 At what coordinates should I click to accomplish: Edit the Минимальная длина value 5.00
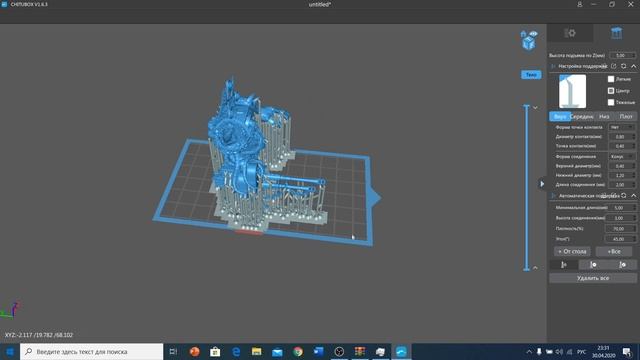620,208
